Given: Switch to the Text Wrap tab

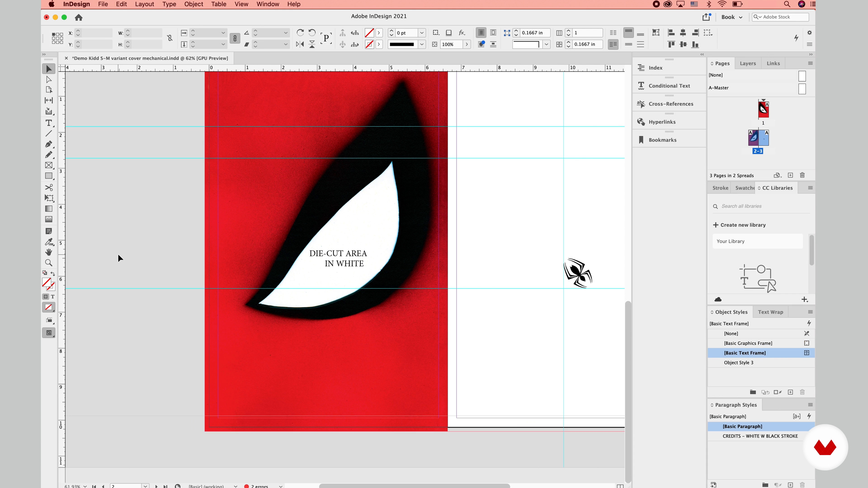Looking at the screenshot, I should point(770,312).
